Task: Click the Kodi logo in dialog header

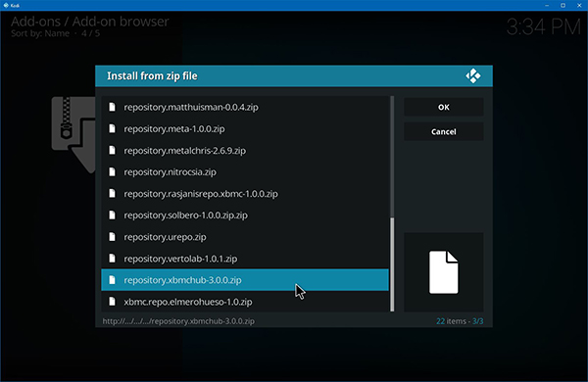Action: point(473,76)
